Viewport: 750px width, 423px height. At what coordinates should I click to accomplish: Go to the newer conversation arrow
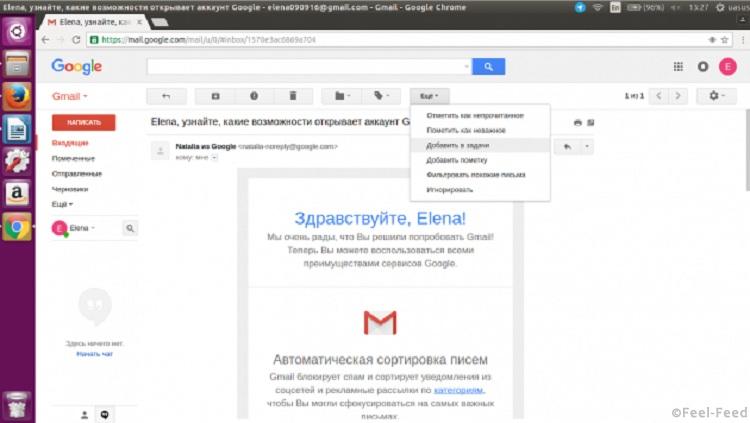coord(659,96)
